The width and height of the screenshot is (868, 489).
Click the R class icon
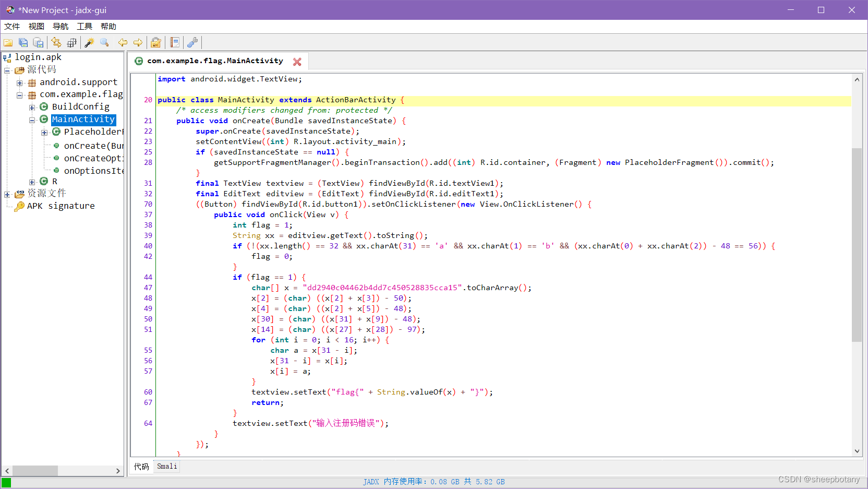coord(44,181)
